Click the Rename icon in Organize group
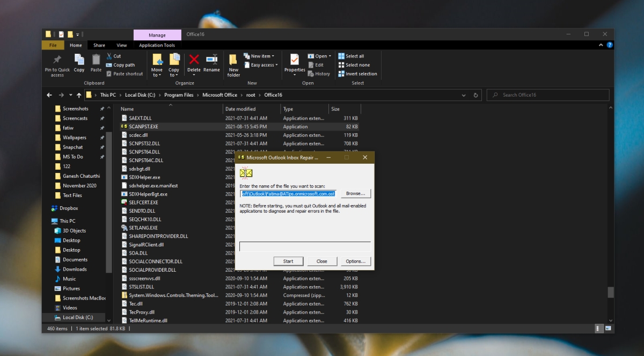Screen dimensions: 644x356 click(x=211, y=59)
